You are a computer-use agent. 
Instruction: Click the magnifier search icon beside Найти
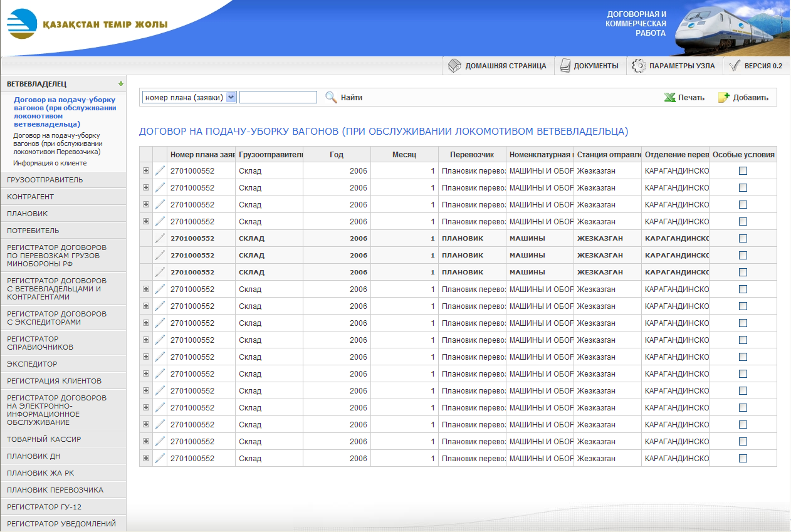click(x=331, y=97)
